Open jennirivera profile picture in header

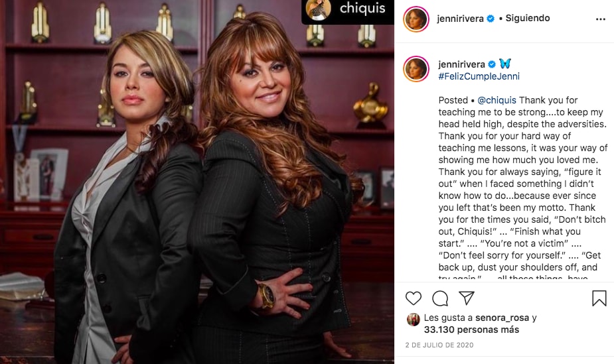tap(416, 19)
